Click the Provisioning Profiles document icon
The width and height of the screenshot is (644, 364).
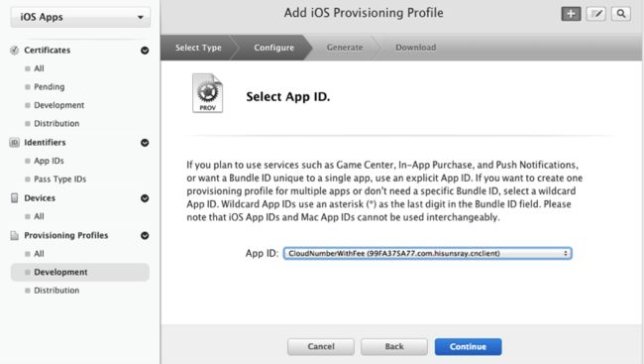(15, 235)
